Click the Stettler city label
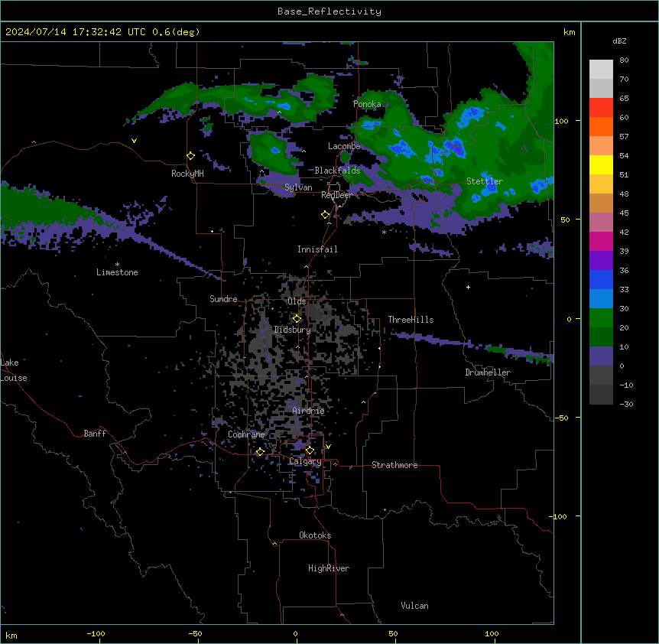The width and height of the screenshot is (659, 644). 485,181
